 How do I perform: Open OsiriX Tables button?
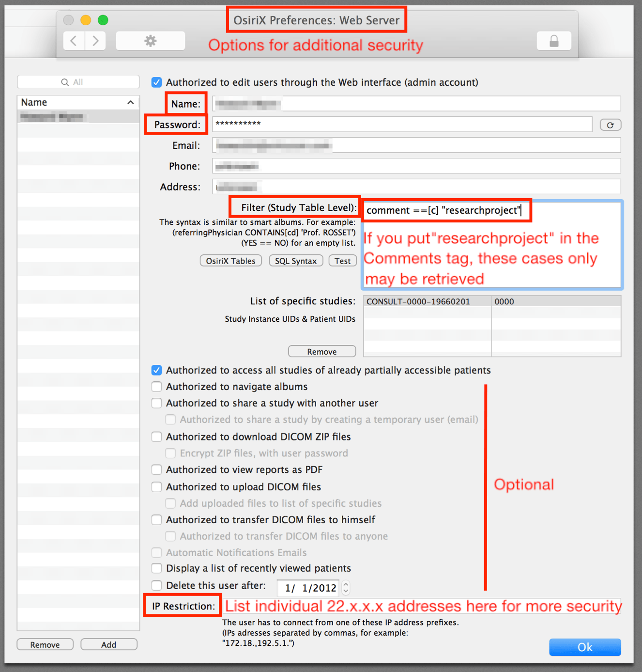coord(231,261)
